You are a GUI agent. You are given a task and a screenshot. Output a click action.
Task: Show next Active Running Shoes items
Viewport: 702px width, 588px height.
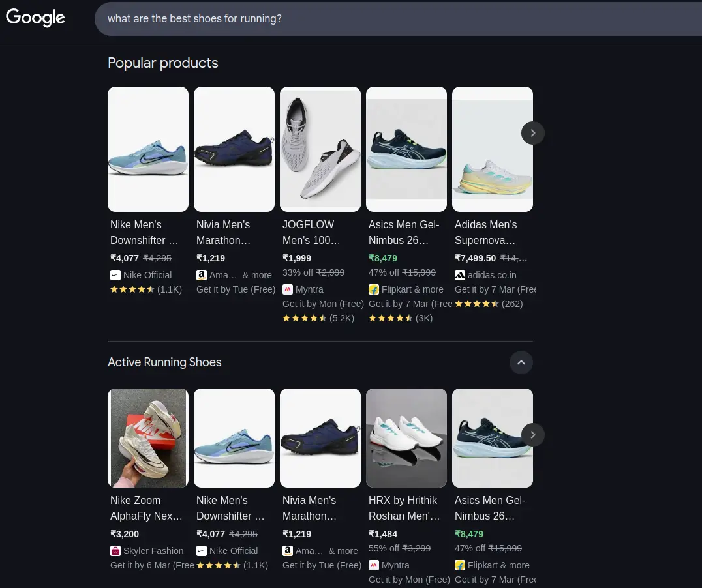point(532,435)
